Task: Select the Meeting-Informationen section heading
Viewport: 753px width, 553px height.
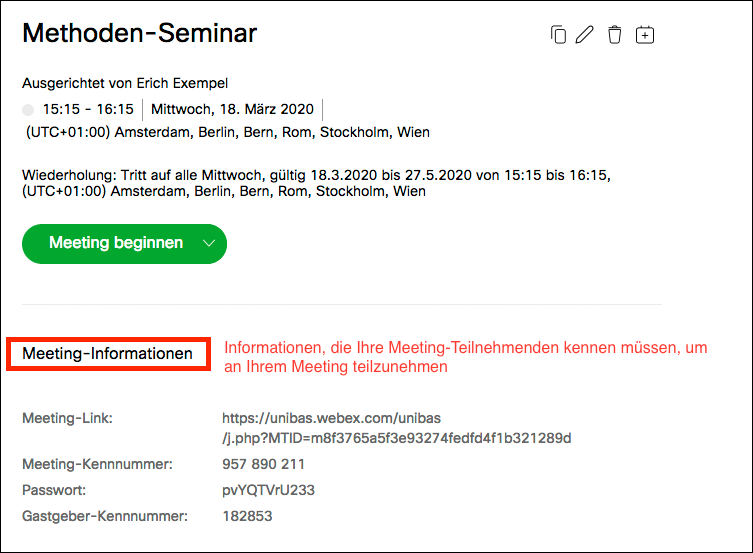Action: point(108,354)
